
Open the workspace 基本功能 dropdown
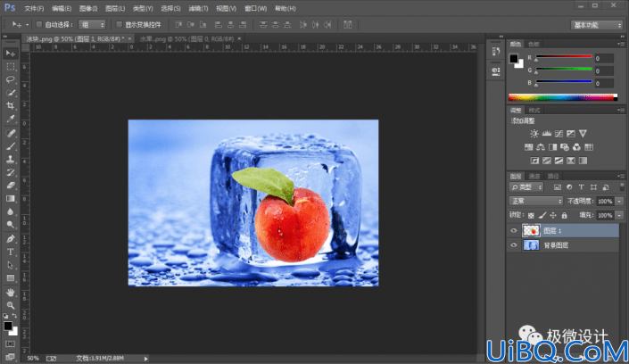pos(597,25)
